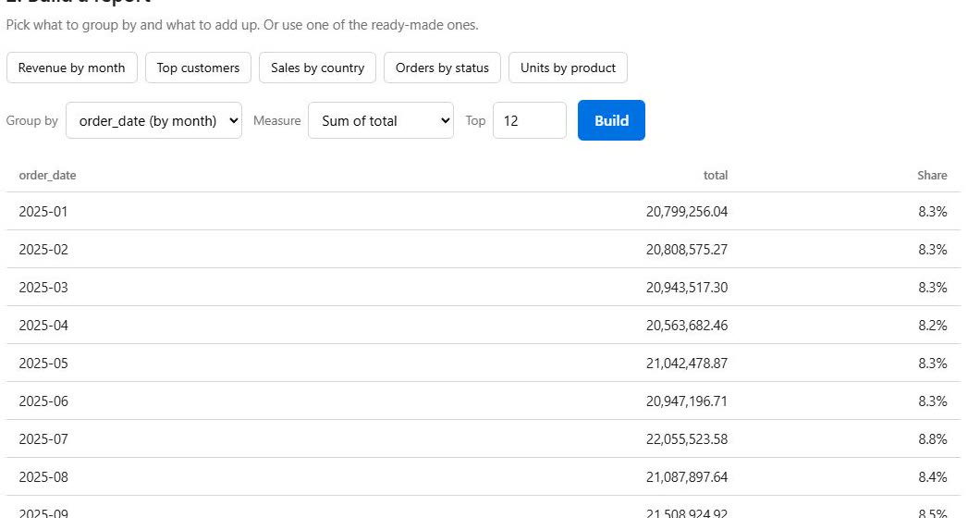This screenshot has width=980, height=518.
Task: Click the total value 20,563,682.46
Action: click(x=687, y=326)
